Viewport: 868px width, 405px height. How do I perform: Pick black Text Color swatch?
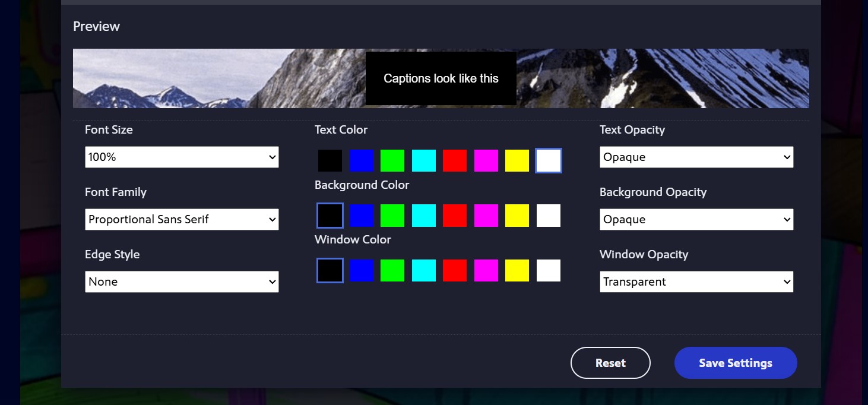point(330,161)
